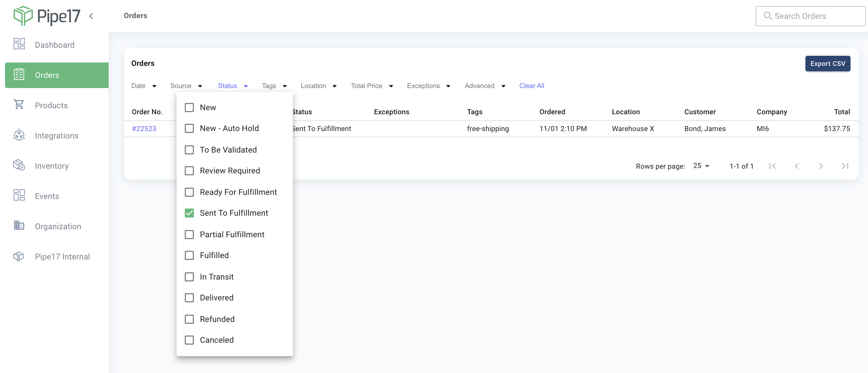868x373 pixels.
Task: Click the Warehouse X location cell
Action: click(633, 129)
